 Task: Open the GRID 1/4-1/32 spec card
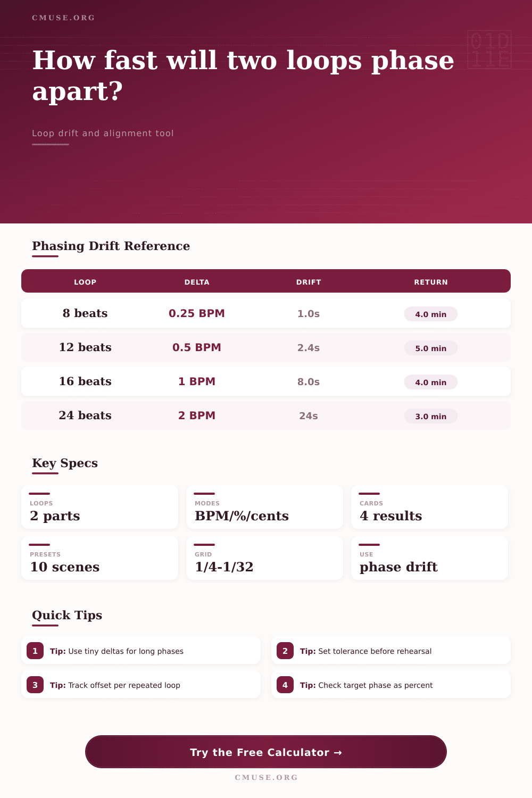[x=264, y=558]
